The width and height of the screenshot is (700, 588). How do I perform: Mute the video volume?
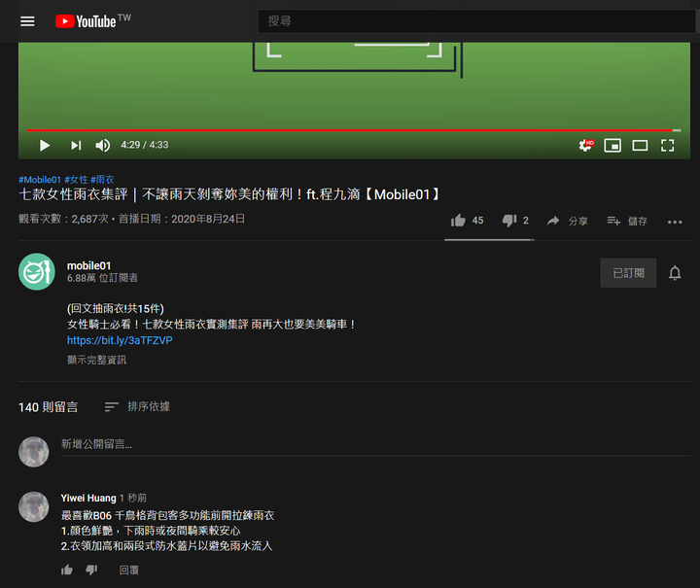[103, 145]
